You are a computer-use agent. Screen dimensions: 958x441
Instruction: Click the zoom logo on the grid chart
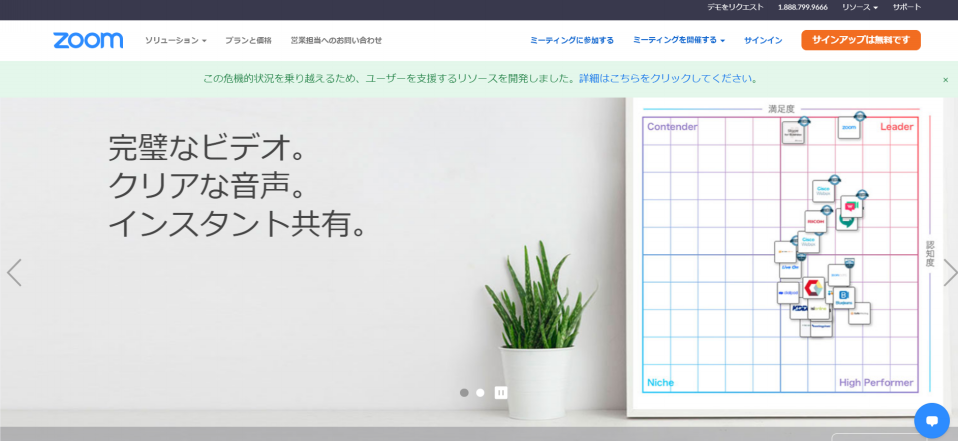pyautogui.click(x=849, y=128)
